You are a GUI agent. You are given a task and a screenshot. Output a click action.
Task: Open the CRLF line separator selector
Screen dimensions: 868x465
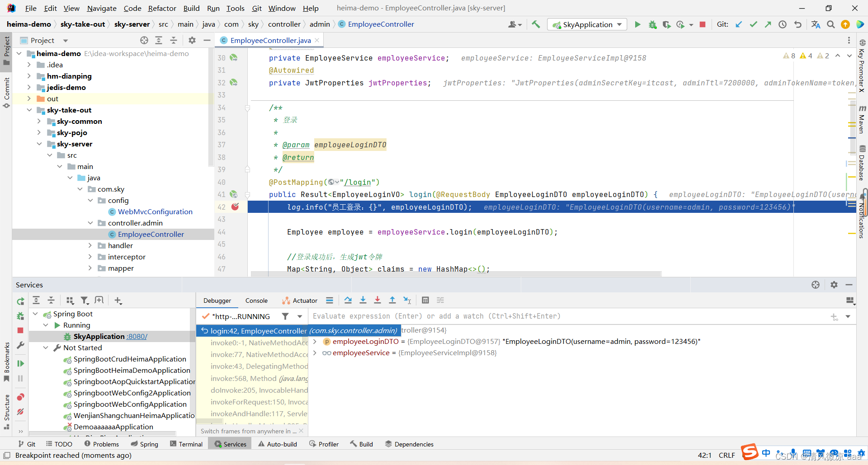click(x=726, y=456)
